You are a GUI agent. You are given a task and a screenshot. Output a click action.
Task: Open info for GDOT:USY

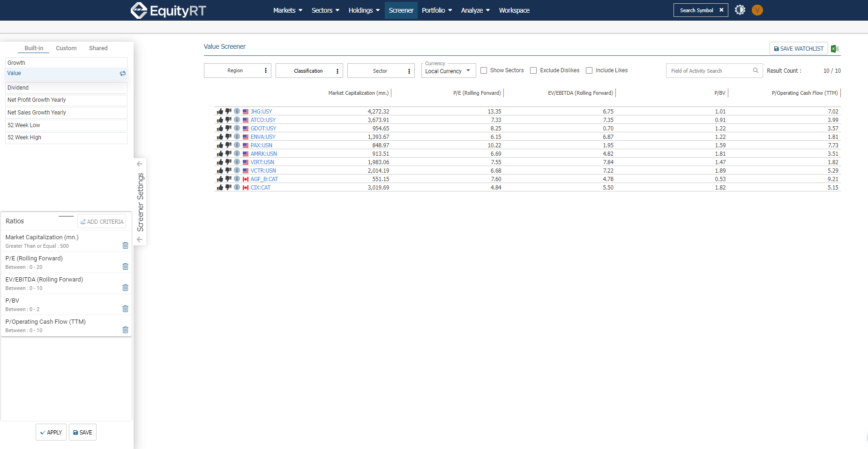[237, 128]
